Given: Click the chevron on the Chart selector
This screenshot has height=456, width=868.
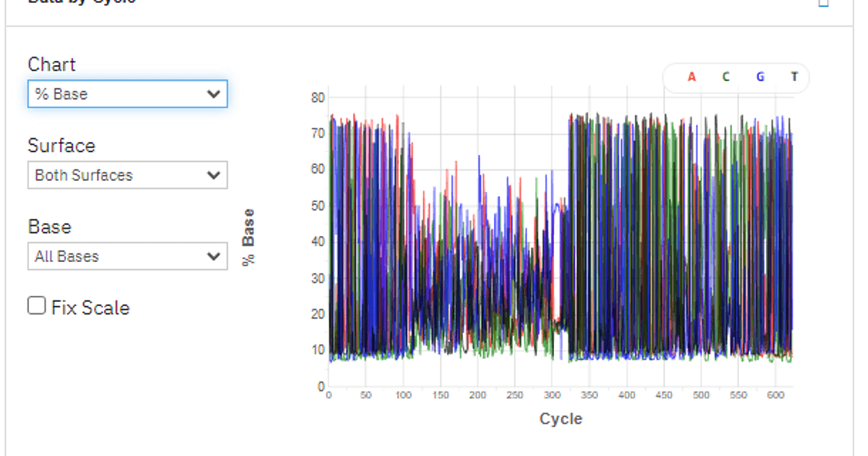Looking at the screenshot, I should (213, 93).
